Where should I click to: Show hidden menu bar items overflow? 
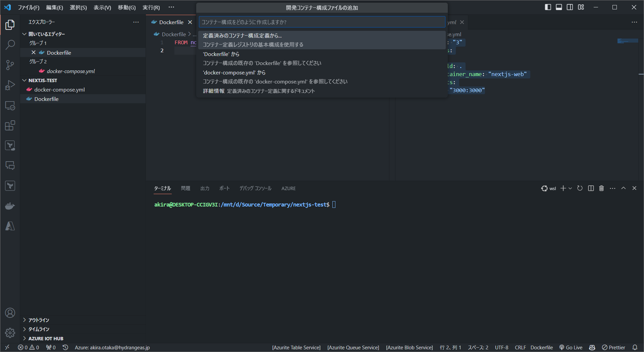(x=171, y=7)
